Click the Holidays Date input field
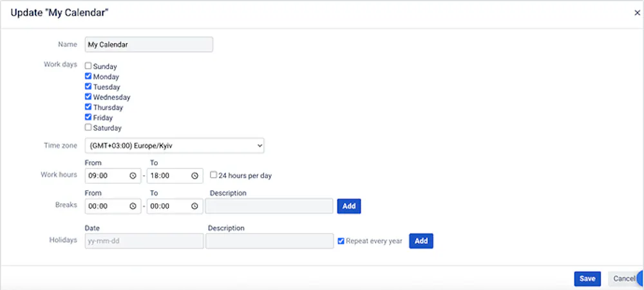This screenshot has width=644, height=290. point(144,241)
